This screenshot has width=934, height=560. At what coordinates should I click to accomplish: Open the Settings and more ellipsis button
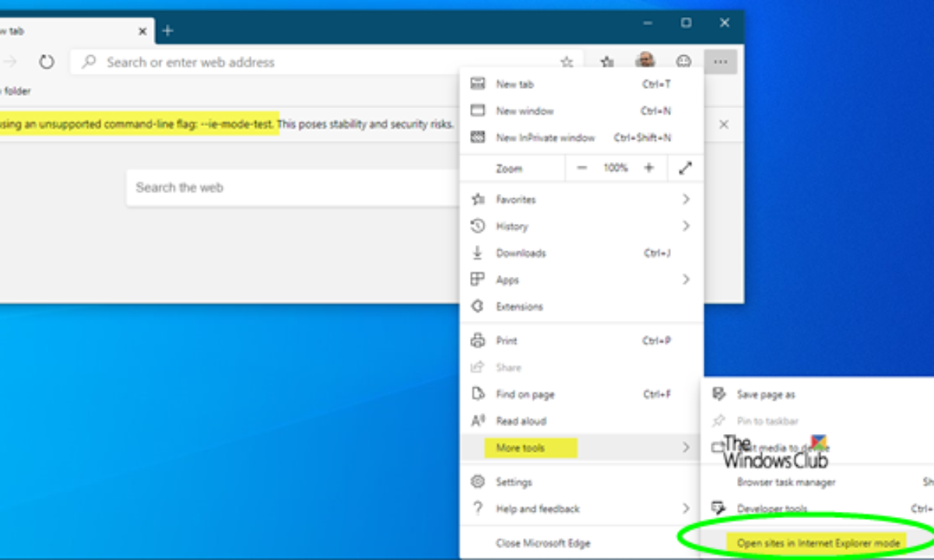721,62
